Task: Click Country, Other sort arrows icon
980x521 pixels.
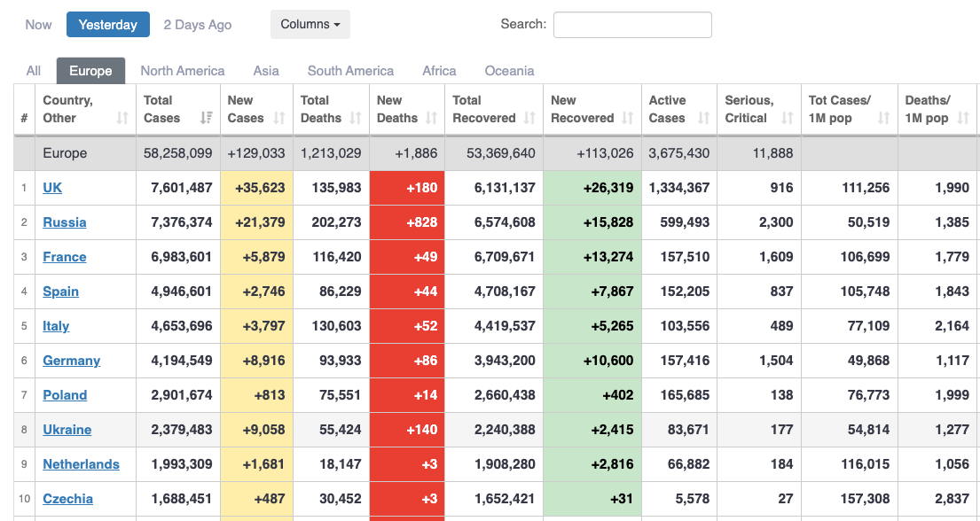Action: pos(122,118)
